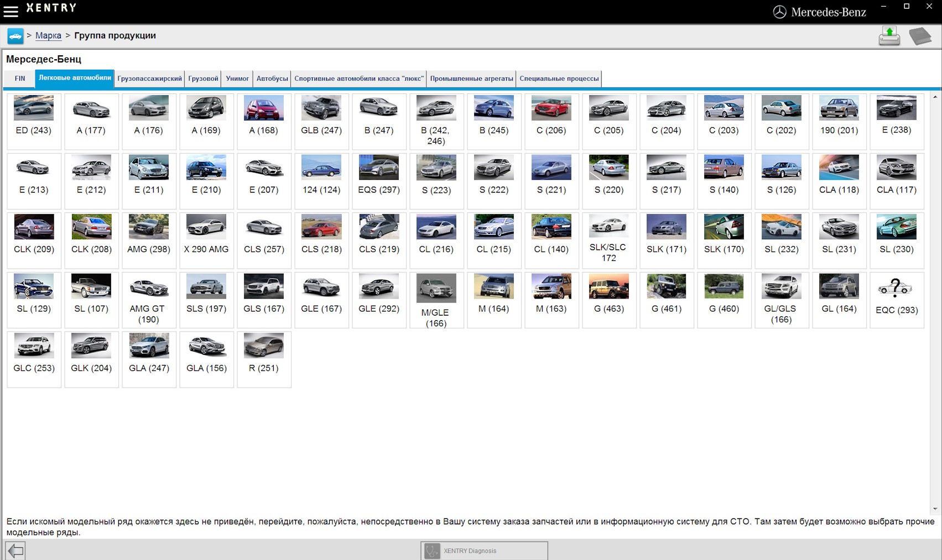Open XENTRY Diagnosis button

484,551
